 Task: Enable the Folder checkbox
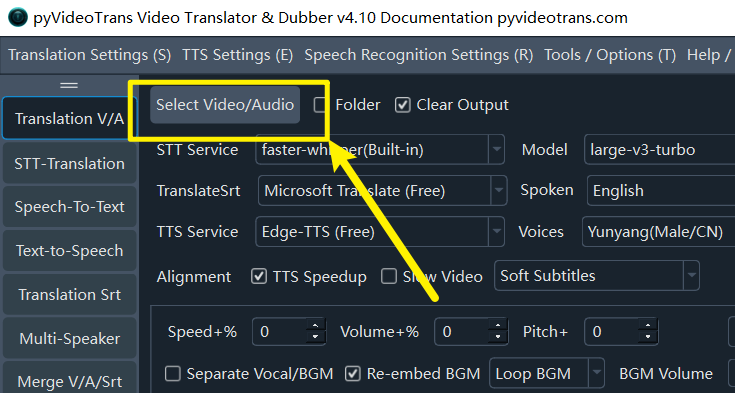(320, 105)
